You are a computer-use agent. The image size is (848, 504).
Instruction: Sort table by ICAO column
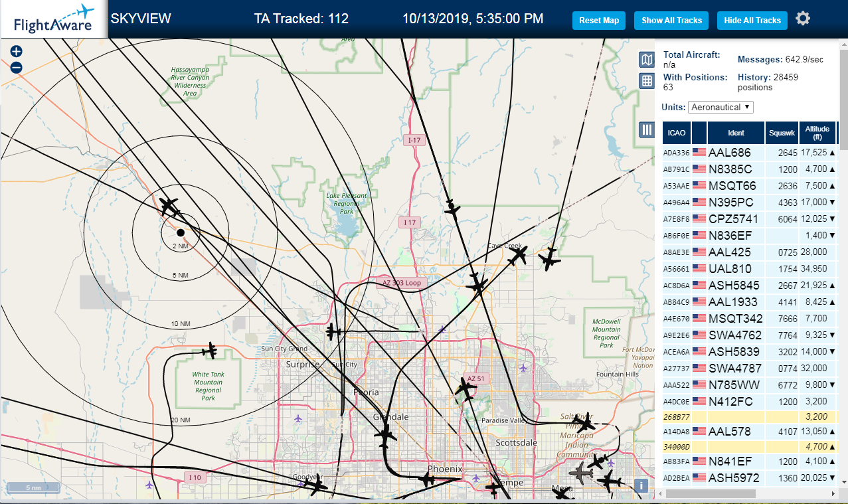pos(676,133)
